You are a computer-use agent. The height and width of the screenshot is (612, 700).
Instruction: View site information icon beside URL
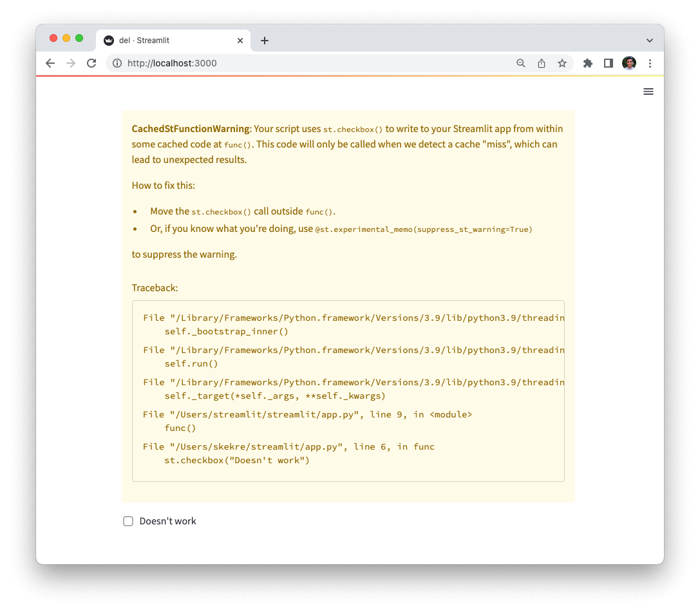click(117, 63)
